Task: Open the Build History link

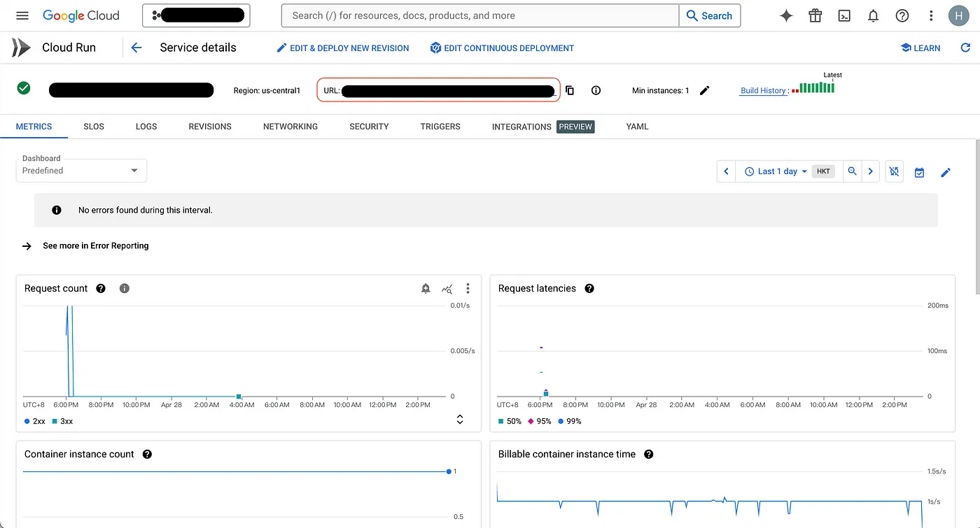Action: 764,90
